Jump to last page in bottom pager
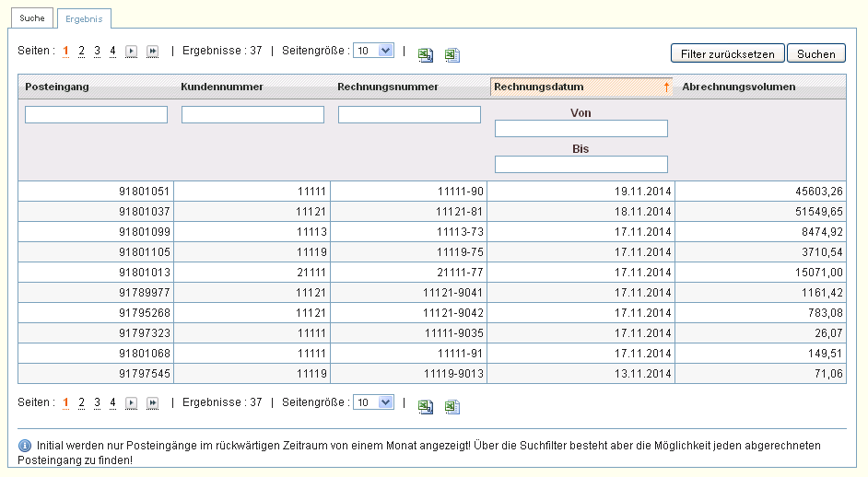The width and height of the screenshot is (868, 477). [x=153, y=403]
